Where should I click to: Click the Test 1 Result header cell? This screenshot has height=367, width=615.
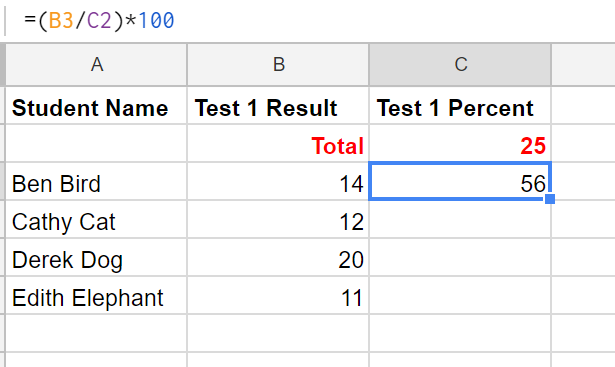(x=278, y=105)
